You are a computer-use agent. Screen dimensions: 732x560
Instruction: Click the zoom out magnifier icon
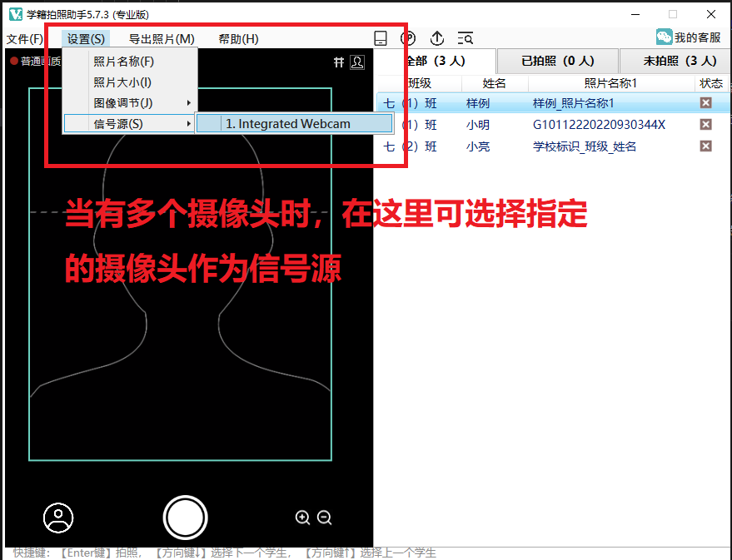(x=325, y=518)
